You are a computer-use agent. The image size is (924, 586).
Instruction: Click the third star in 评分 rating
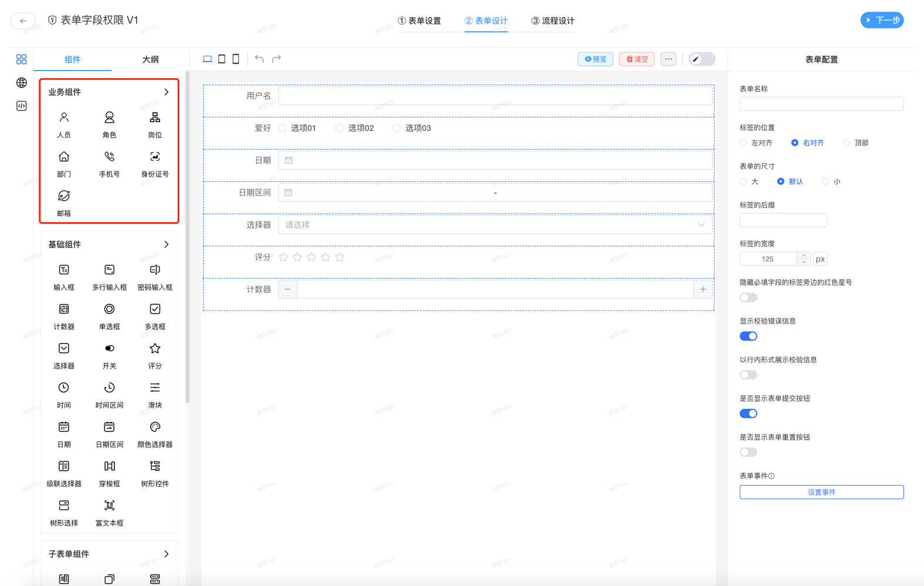312,258
